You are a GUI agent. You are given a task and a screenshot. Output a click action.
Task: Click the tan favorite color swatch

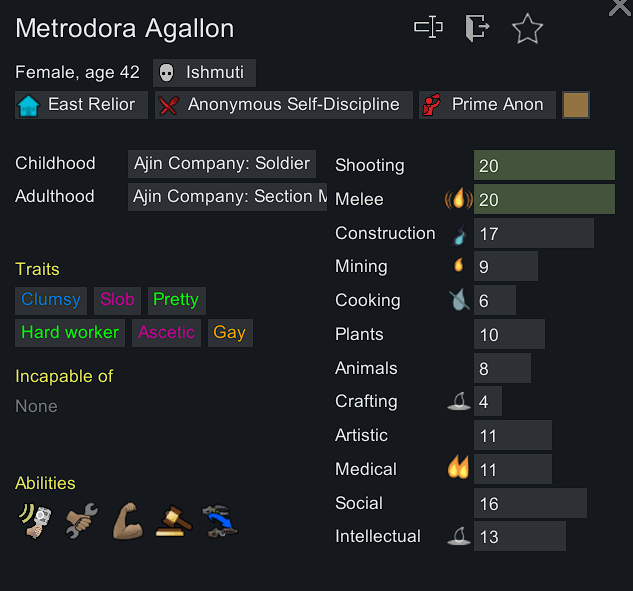pyautogui.click(x=576, y=105)
